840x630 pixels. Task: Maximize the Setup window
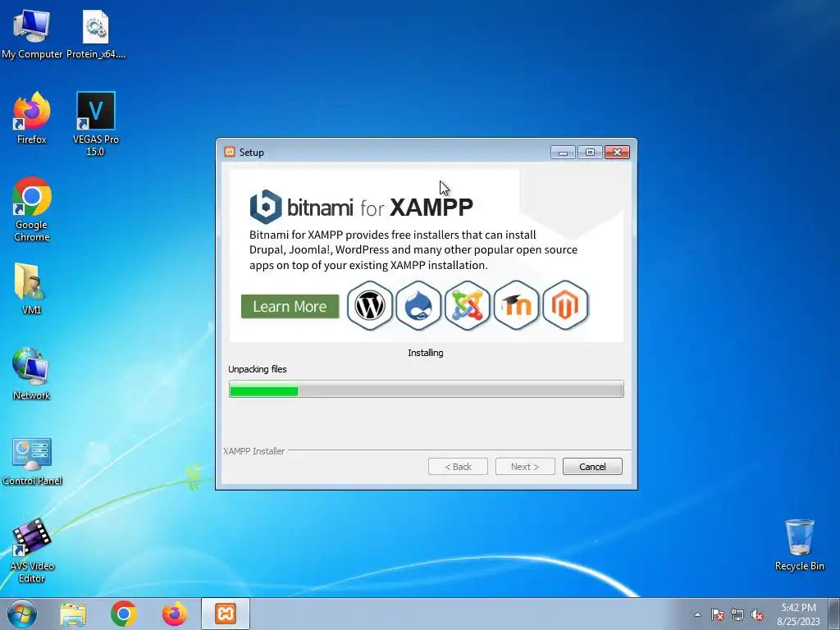pos(590,153)
